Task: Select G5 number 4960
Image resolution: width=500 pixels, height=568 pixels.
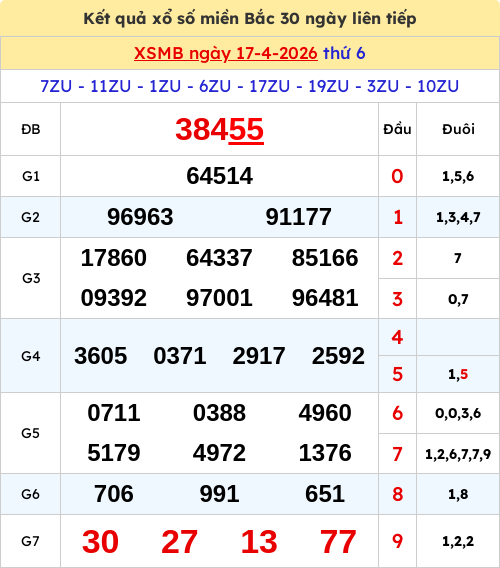Action: (325, 413)
